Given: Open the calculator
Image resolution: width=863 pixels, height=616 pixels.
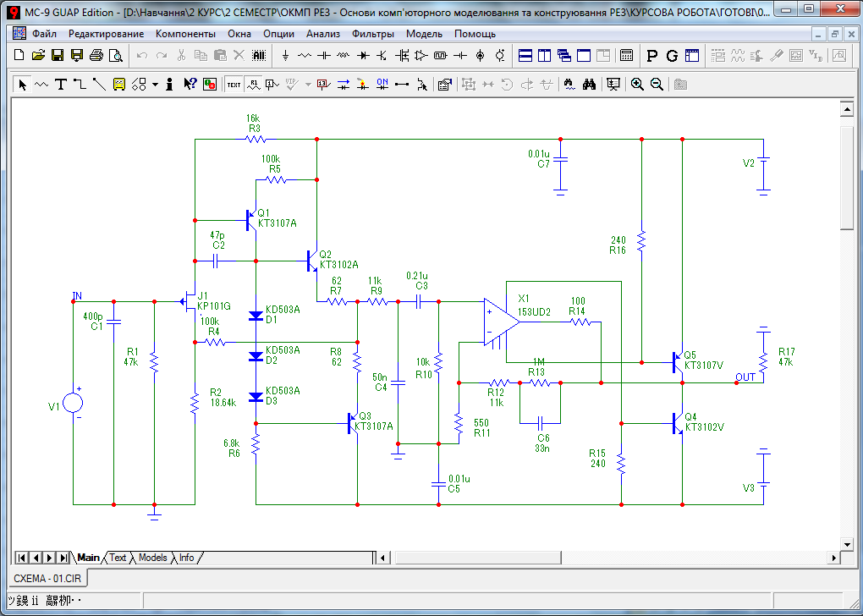Looking at the screenshot, I should [626, 55].
